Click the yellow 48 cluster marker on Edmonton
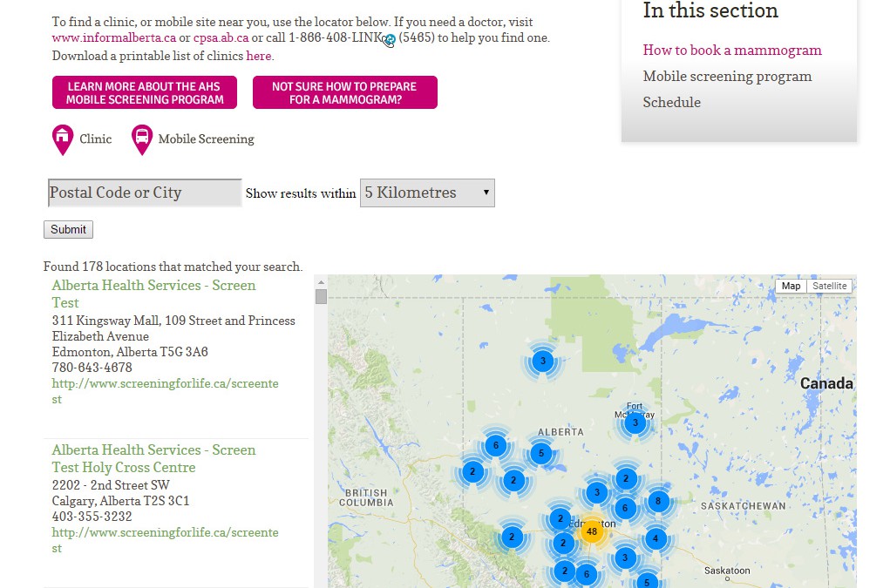The image size is (890, 588). pos(591,531)
